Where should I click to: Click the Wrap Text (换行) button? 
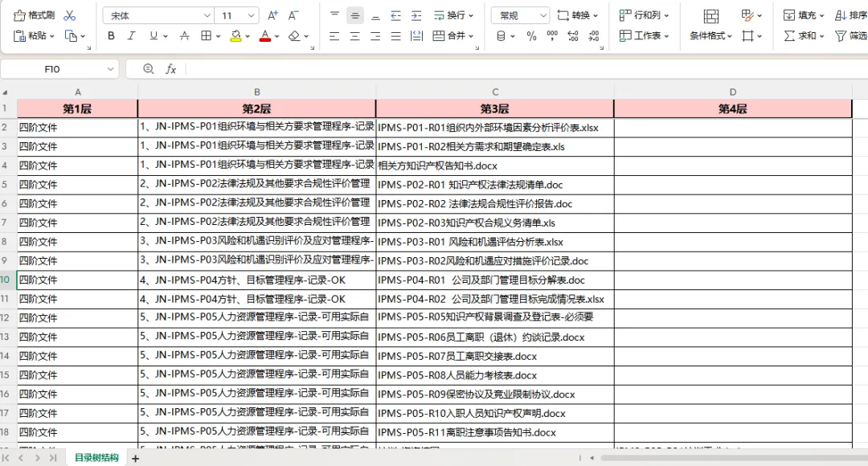point(453,15)
